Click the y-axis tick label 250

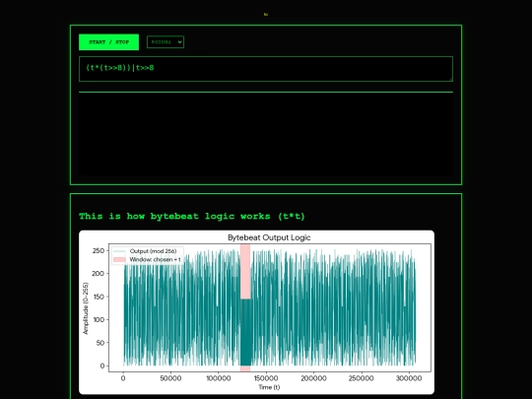99,251
